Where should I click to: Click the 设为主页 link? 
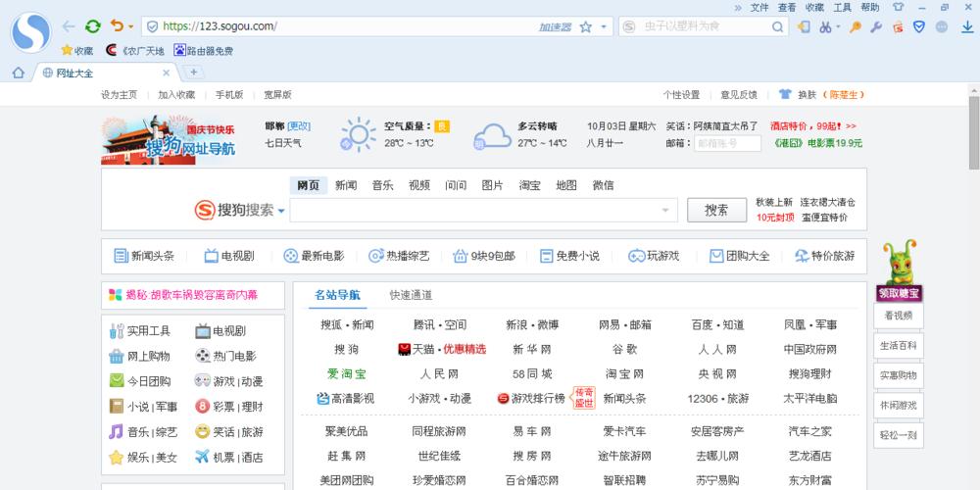[x=119, y=95]
